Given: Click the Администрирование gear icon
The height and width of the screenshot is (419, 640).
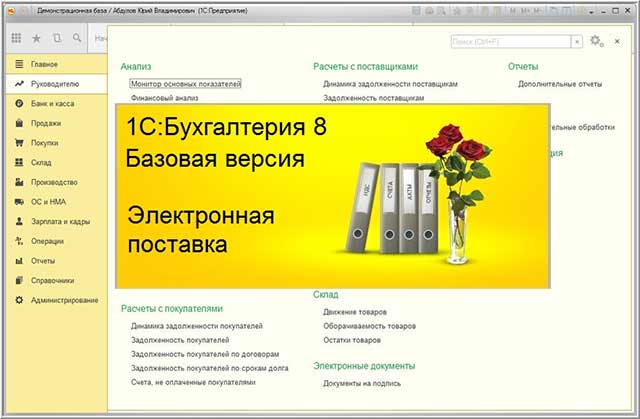Looking at the screenshot, I should (19, 300).
